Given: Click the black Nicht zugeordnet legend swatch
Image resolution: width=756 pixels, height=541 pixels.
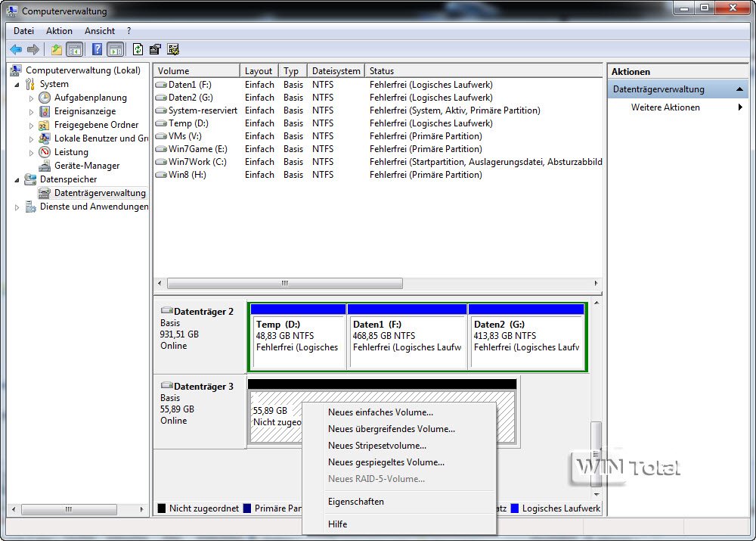Looking at the screenshot, I should pyautogui.click(x=161, y=508).
